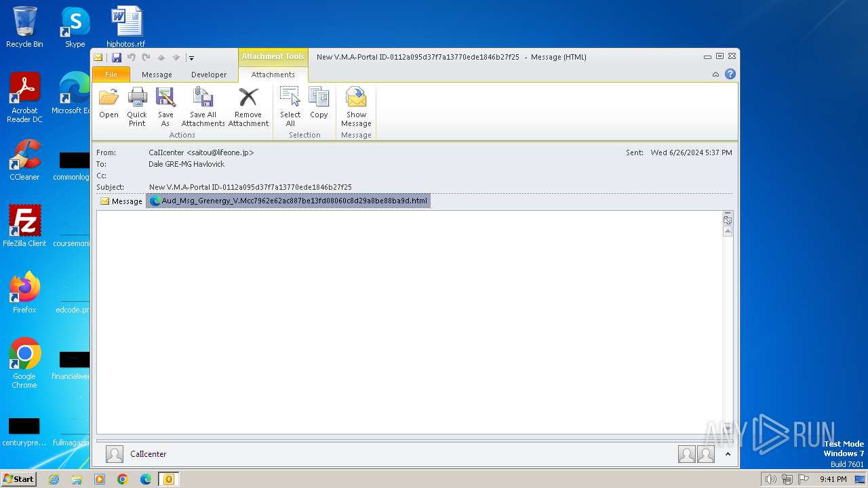Open Chrome from taskbar
This screenshot has width=868, height=488.
click(x=123, y=479)
